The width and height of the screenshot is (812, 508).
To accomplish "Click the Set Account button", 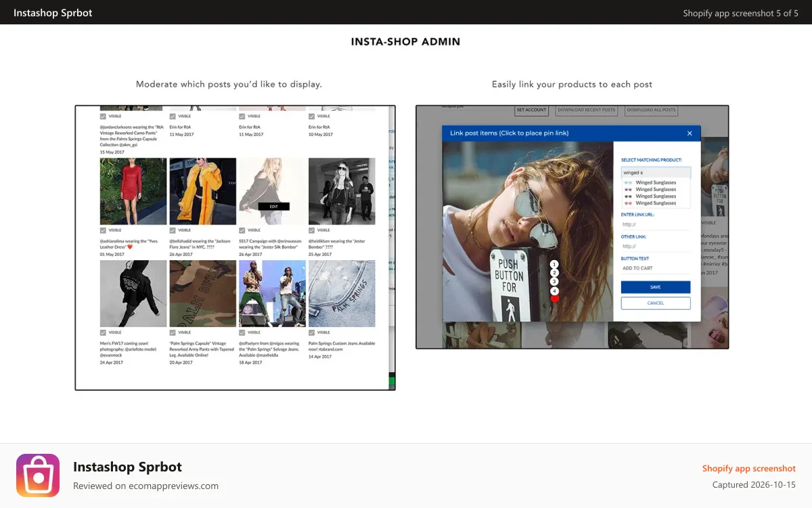I will [531, 110].
